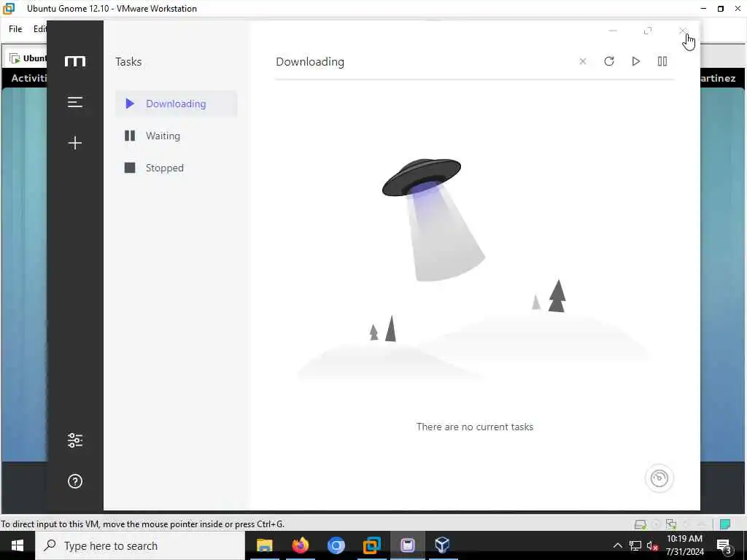Image resolution: width=747 pixels, height=560 pixels.
Task: Click the Windows taskbar search box
Action: [x=140, y=545]
